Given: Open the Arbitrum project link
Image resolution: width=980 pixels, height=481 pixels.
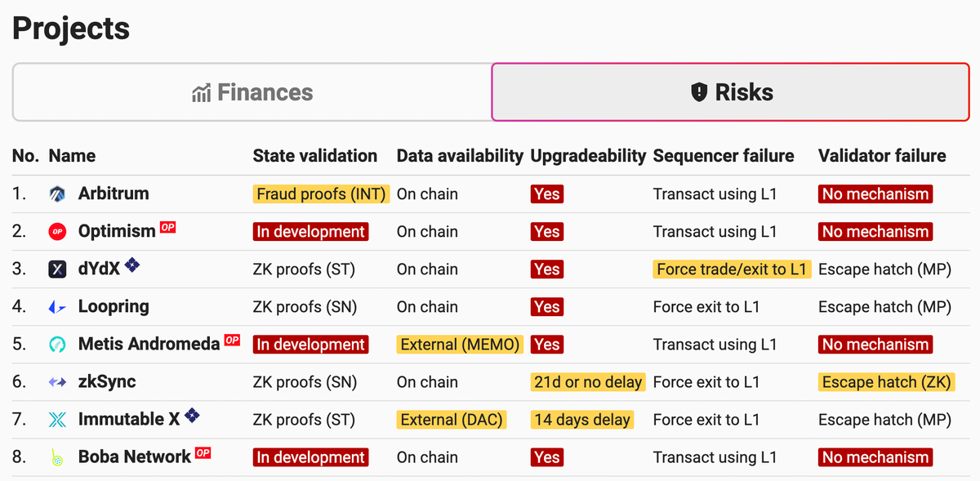Looking at the screenshot, I should 114,194.
